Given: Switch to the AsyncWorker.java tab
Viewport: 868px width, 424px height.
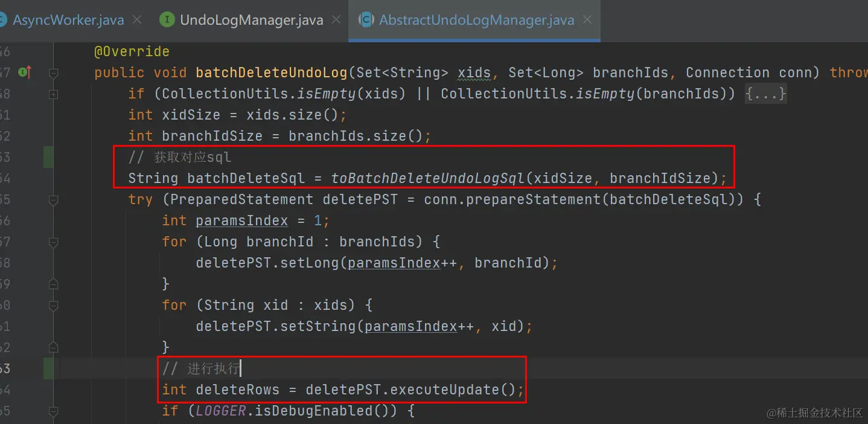Looking at the screenshot, I should (x=68, y=20).
